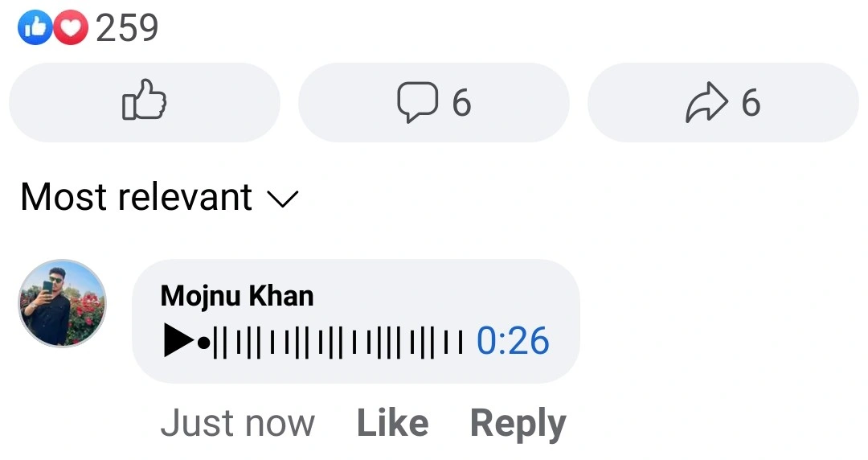Click the Mojnu Khan name link

pos(237,295)
